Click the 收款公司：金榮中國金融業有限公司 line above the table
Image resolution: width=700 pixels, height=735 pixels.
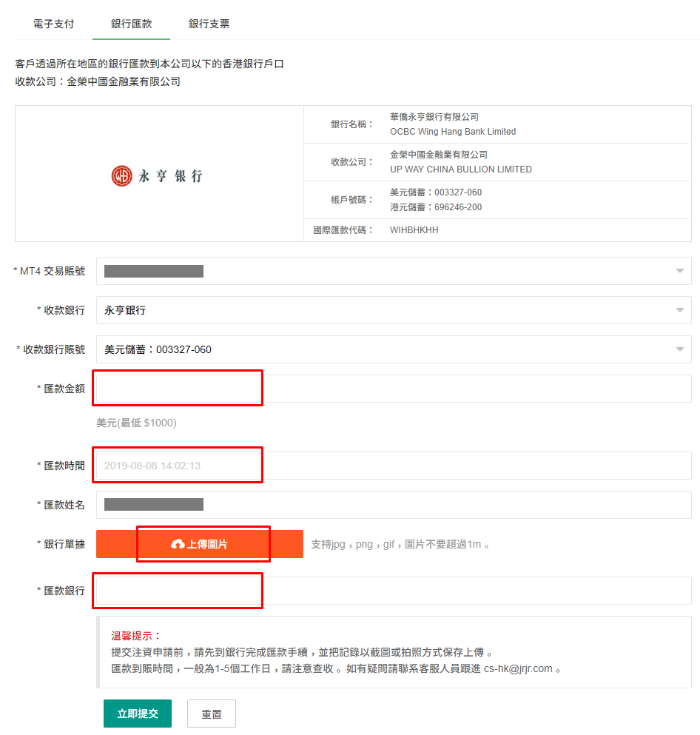pyautogui.click(x=98, y=81)
